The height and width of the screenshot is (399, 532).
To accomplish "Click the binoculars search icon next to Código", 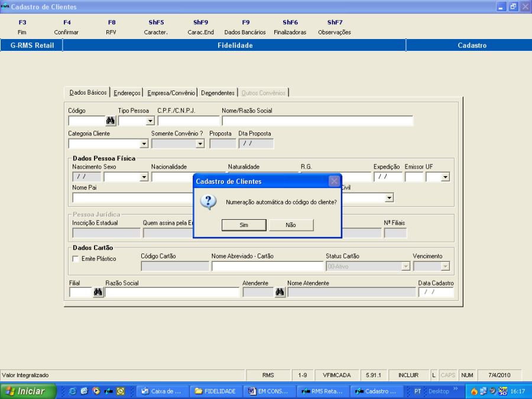I will 111,121.
